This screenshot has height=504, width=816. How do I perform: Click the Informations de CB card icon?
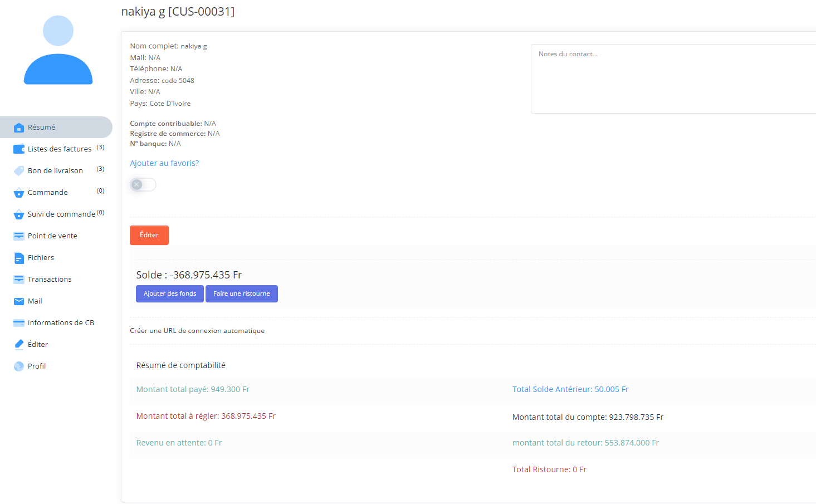18,323
